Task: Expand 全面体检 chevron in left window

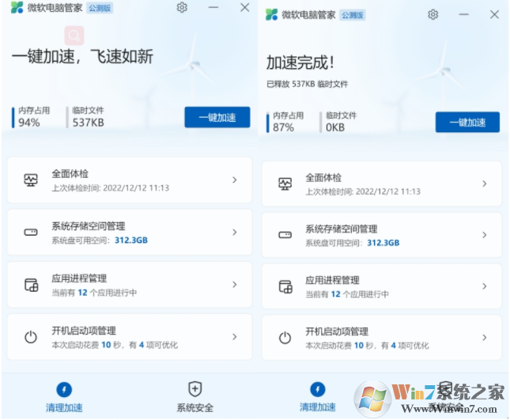Action: click(x=235, y=180)
